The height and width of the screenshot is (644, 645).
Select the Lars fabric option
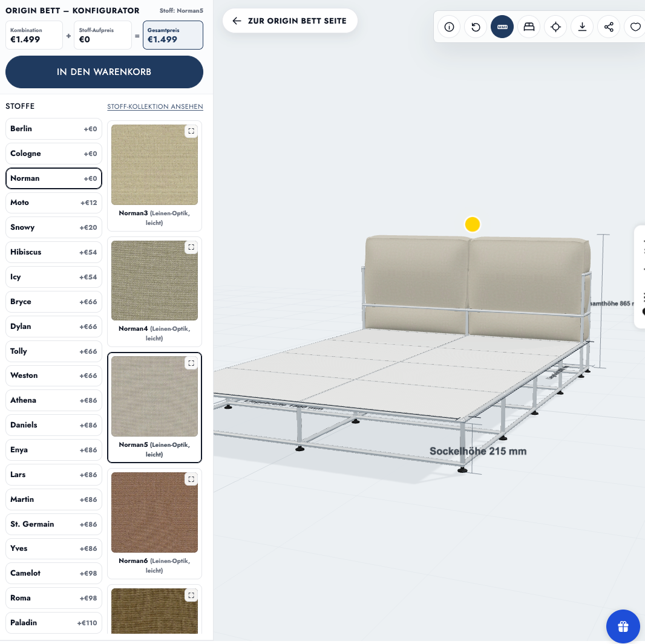point(54,475)
